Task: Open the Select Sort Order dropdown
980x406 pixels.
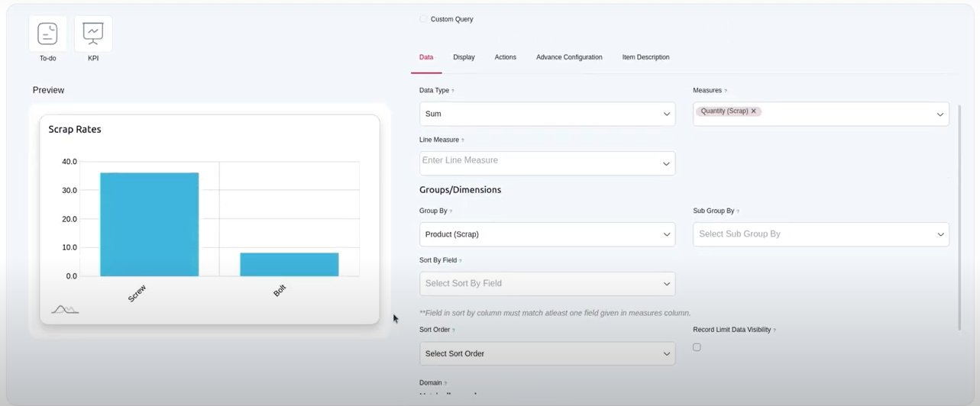Action: click(547, 353)
